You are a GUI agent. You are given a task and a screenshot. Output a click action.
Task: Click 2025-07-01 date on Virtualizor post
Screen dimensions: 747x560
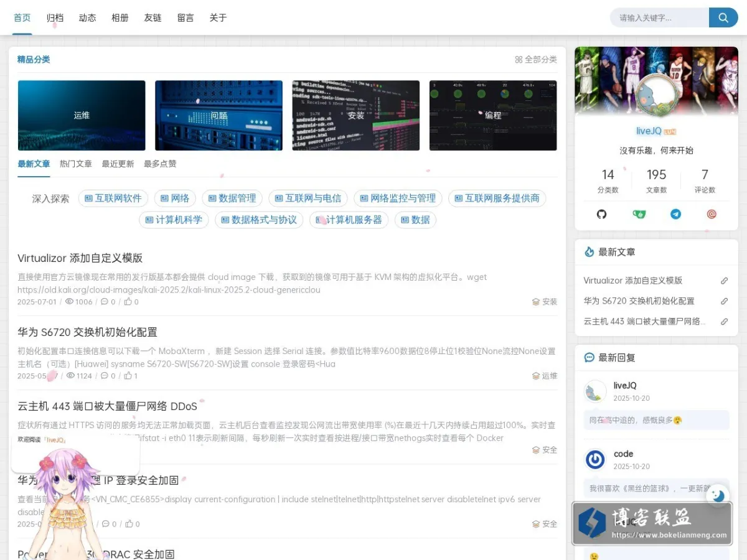click(x=37, y=302)
